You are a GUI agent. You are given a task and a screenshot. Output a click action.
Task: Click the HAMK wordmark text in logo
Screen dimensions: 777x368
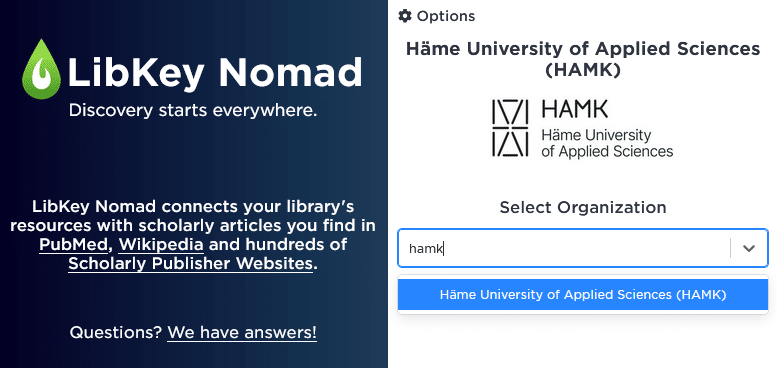click(575, 108)
